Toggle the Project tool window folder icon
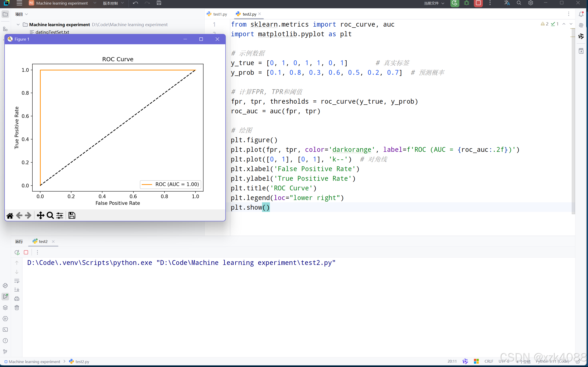The height and width of the screenshot is (367, 588). (5, 14)
